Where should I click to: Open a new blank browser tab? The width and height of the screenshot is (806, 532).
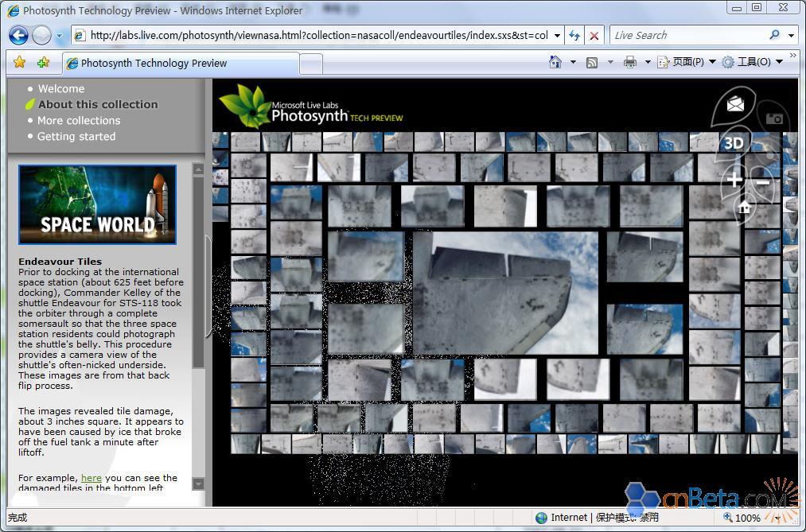(x=311, y=64)
